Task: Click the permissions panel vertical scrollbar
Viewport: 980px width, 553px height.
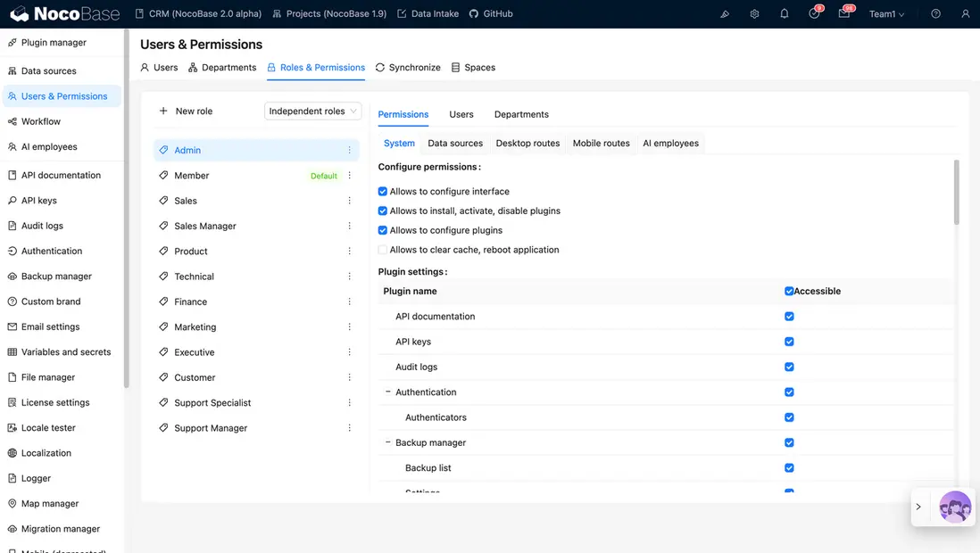Action: pyautogui.click(x=957, y=192)
